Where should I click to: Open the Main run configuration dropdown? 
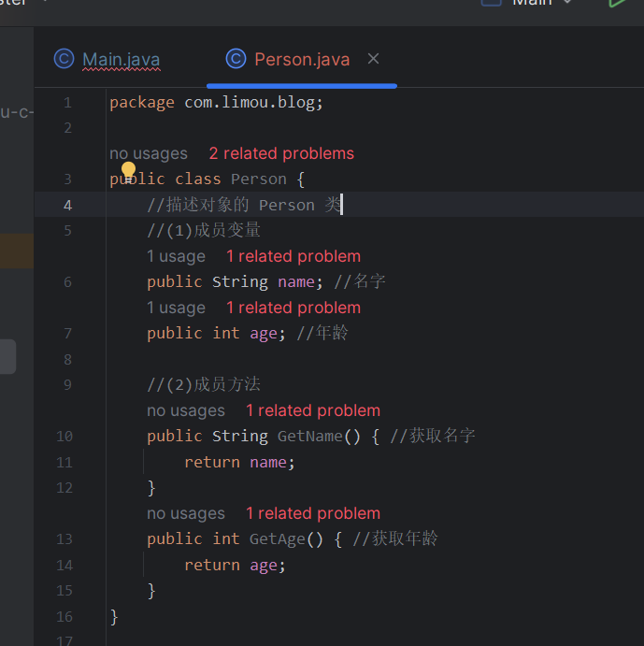pyautogui.click(x=531, y=3)
